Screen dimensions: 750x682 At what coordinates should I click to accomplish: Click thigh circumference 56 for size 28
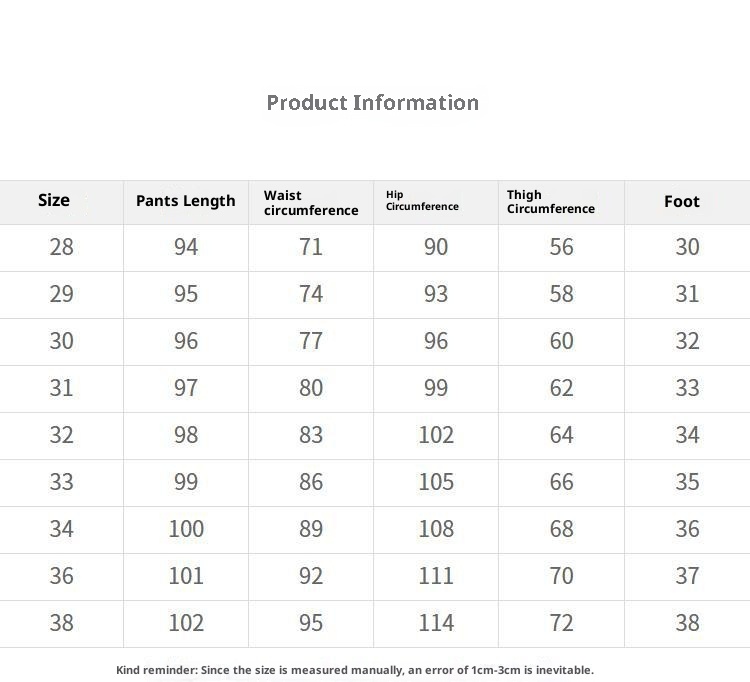click(x=561, y=247)
